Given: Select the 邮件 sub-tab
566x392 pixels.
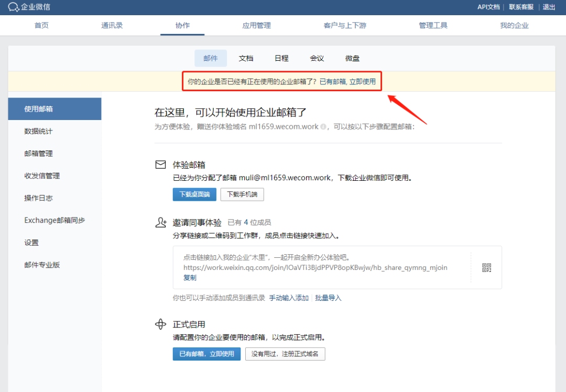Looking at the screenshot, I should pos(211,58).
